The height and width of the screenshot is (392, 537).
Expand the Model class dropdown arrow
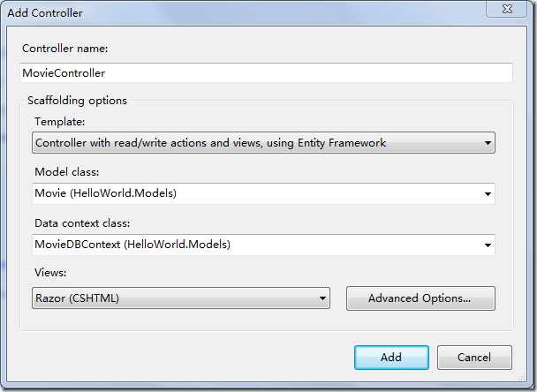[x=488, y=193]
